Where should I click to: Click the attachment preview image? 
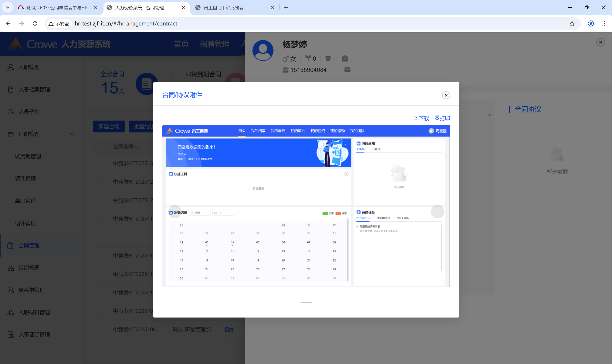(x=306, y=206)
